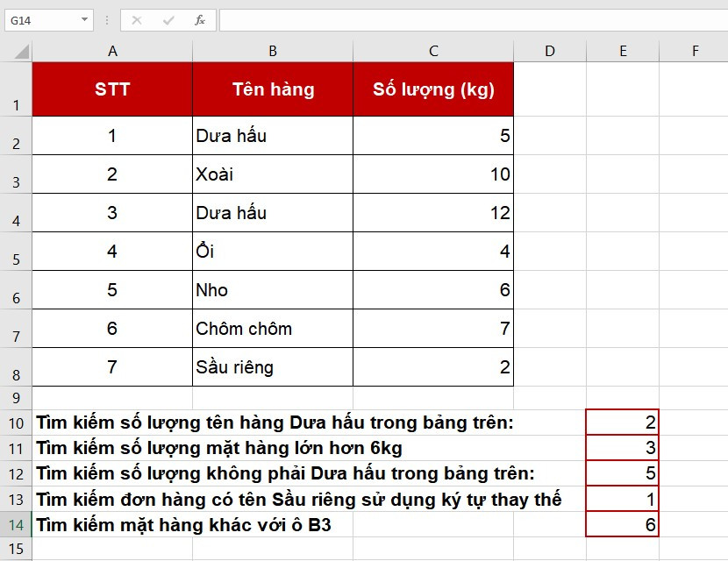Click the STT header cell
This screenshot has width=728, height=561.
coord(112,89)
